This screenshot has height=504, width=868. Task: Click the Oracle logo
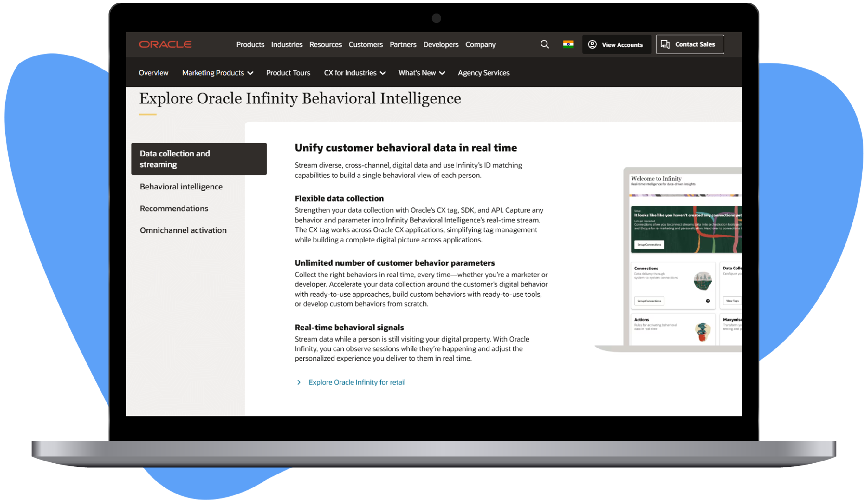click(x=165, y=44)
